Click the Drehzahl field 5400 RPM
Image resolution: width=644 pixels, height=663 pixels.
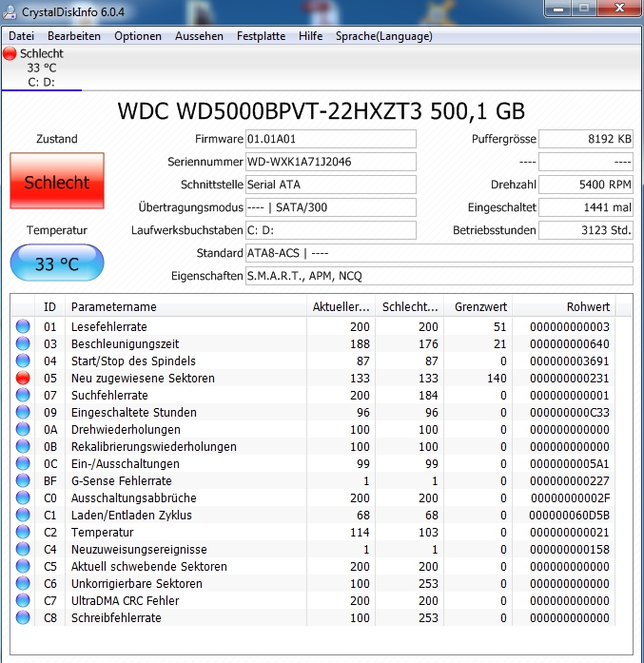pos(586,185)
